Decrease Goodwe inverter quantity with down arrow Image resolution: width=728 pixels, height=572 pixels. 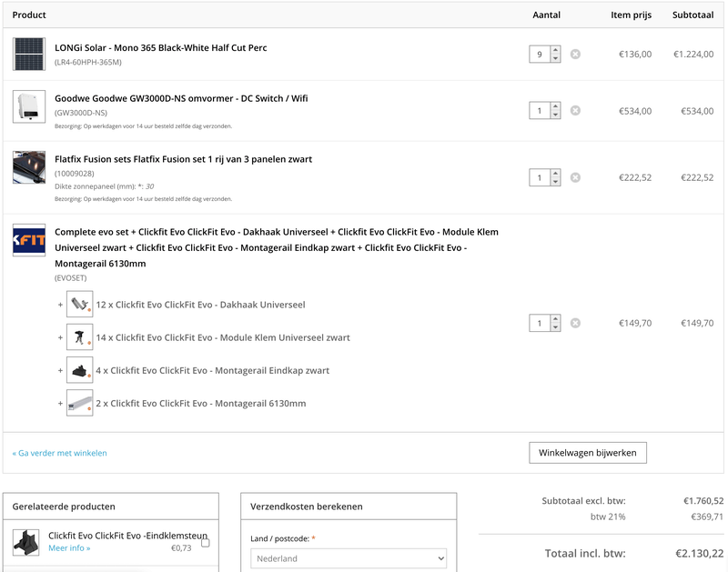(x=556, y=115)
